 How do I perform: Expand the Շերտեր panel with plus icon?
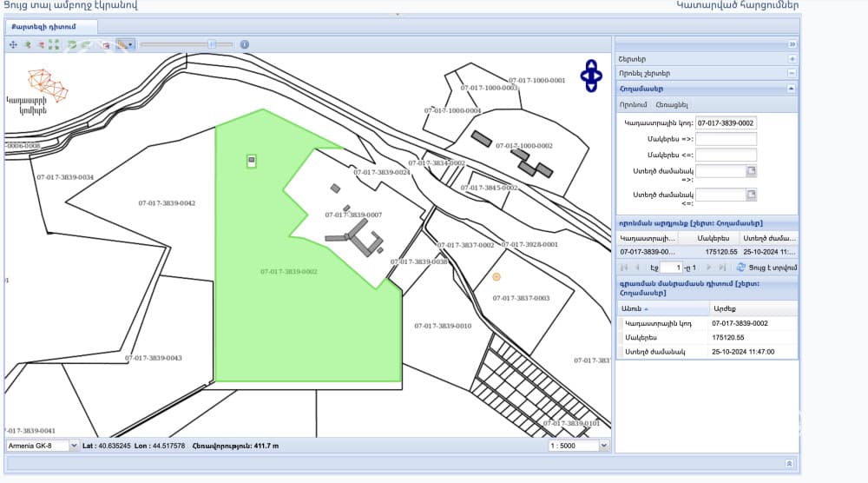click(x=792, y=59)
